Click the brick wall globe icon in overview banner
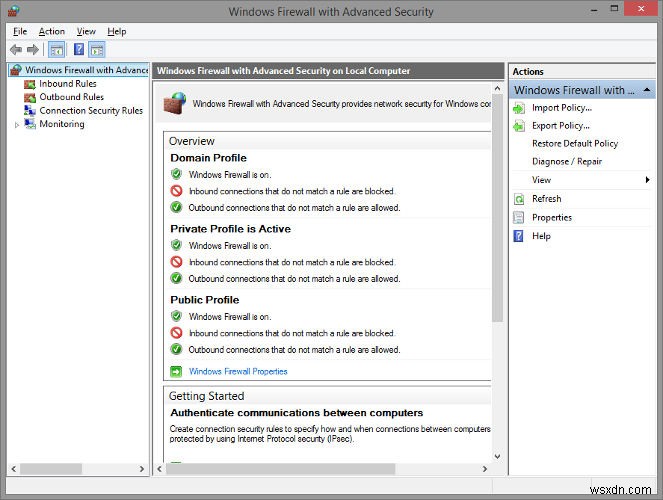663x500 pixels. pos(175,103)
